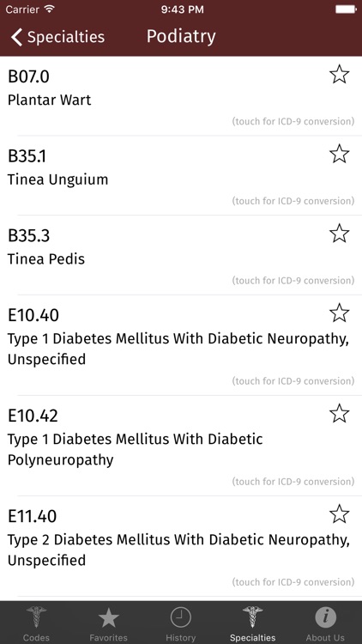Image resolution: width=362 pixels, height=644 pixels.
Task: Favorite the B07.0 Plantar Wart code
Action: (x=339, y=75)
